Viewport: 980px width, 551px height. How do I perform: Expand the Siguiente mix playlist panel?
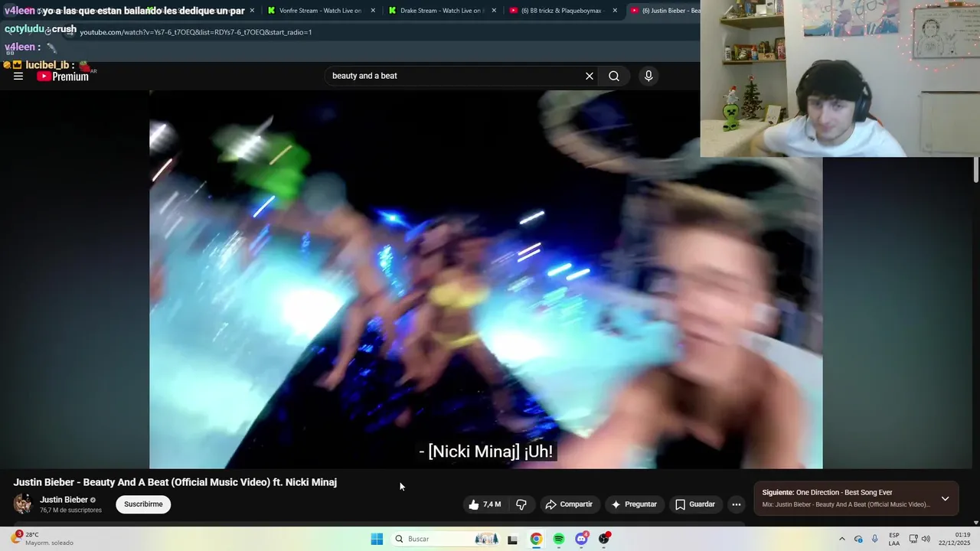945,498
